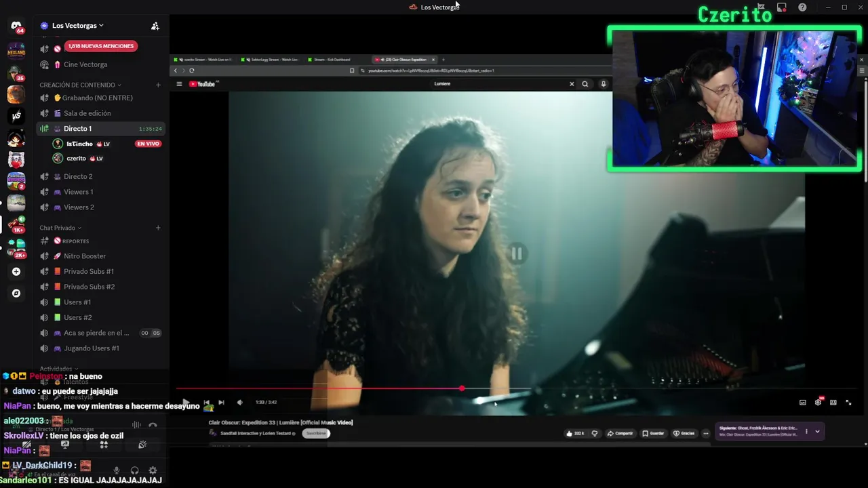
Task: Open a new browser tab with plus
Action: (x=443, y=60)
